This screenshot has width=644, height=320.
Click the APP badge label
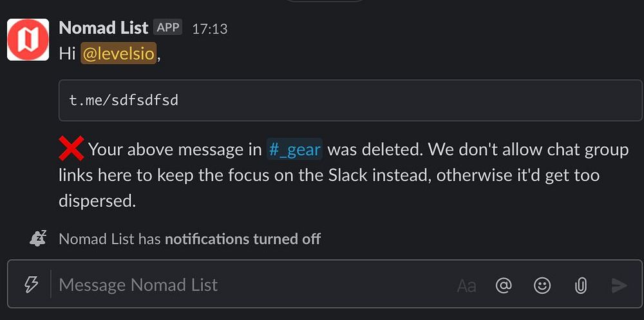(x=168, y=28)
